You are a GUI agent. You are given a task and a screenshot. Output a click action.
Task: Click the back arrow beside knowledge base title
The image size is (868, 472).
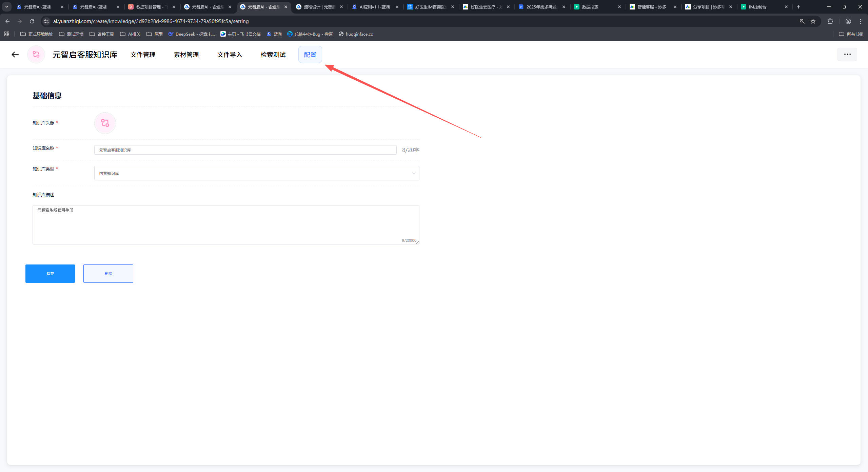click(15, 55)
